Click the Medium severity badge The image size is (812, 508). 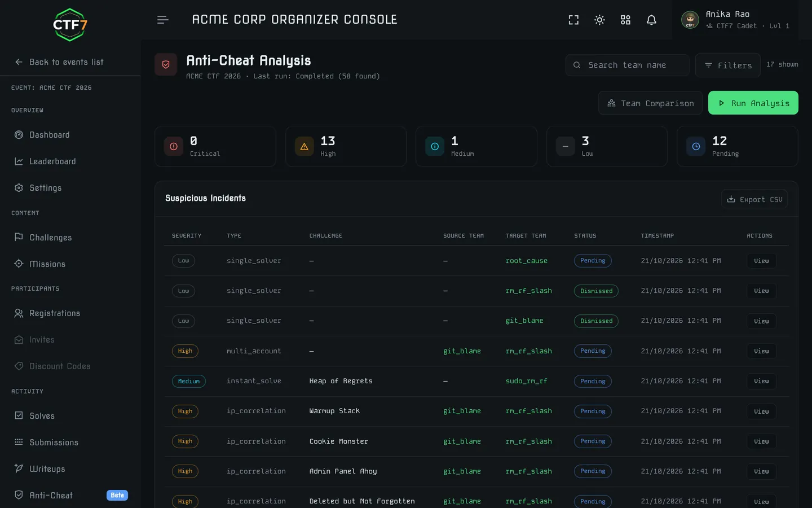click(x=189, y=382)
